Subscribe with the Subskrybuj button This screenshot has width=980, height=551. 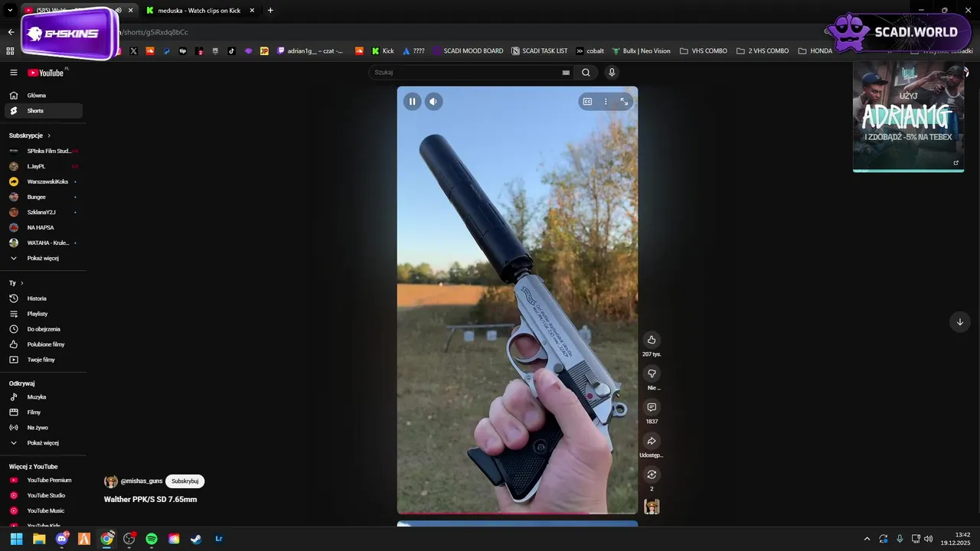(x=185, y=481)
